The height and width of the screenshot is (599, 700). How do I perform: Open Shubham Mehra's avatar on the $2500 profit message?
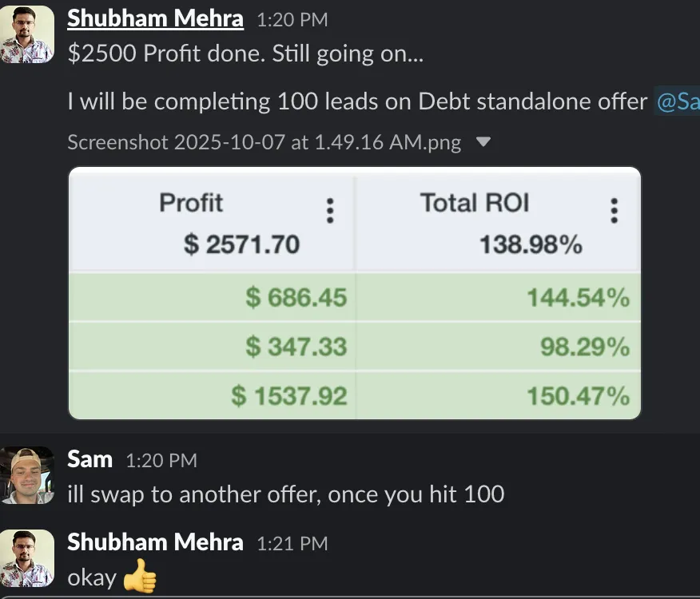click(27, 34)
